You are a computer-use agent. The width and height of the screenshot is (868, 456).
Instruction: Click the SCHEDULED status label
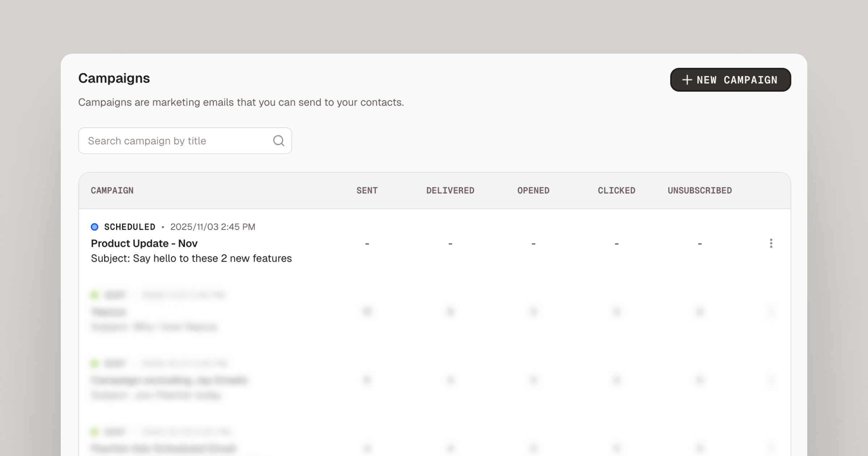129,227
